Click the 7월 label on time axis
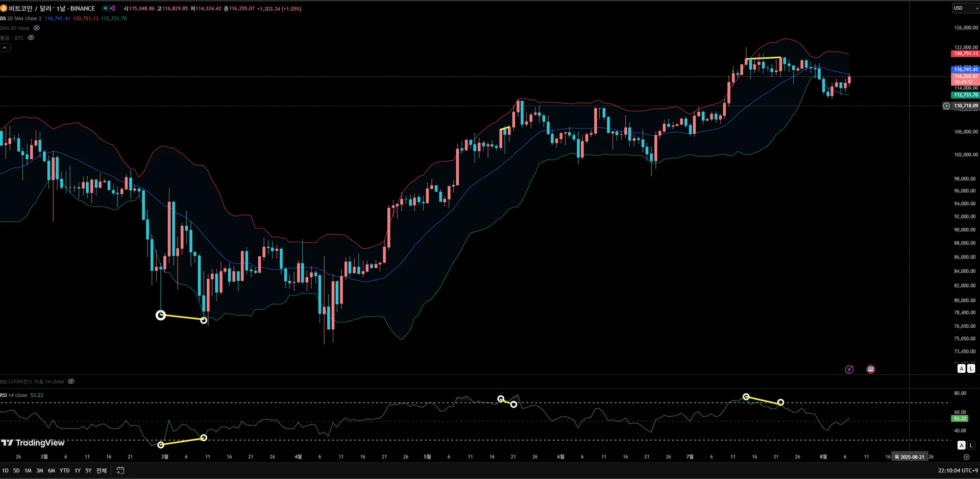 pos(690,457)
